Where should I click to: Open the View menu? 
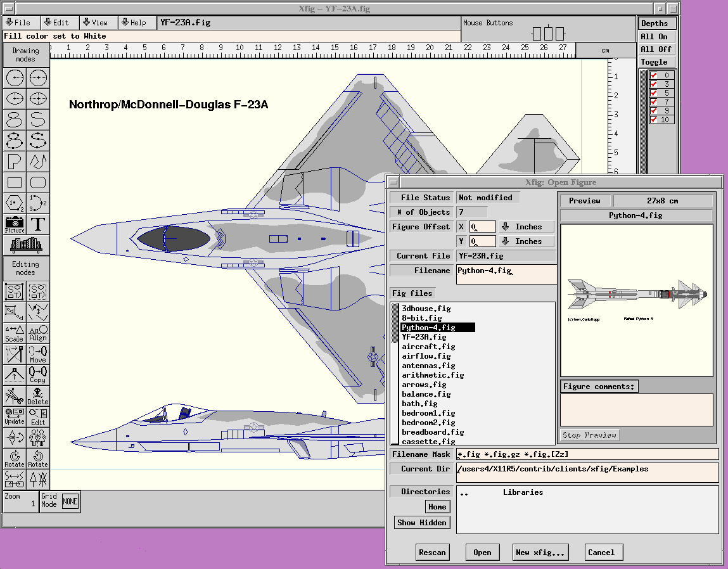coord(96,23)
